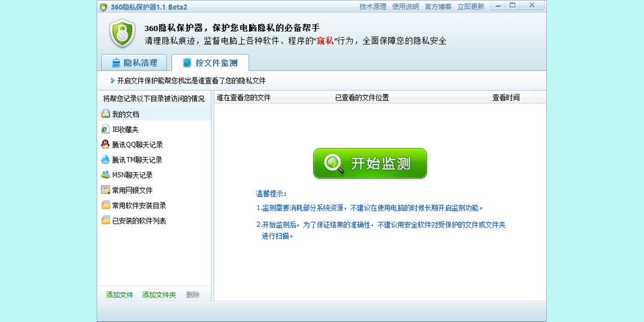
Task: Open the 技术原理 link
Action: (373, 6)
